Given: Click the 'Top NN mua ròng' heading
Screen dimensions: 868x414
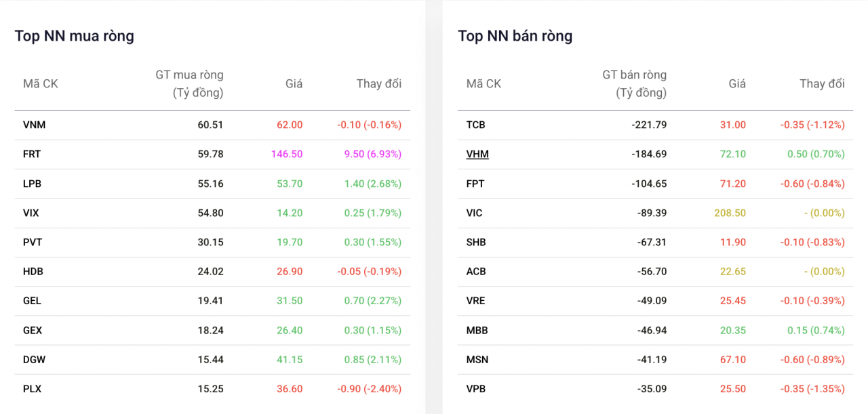Looking at the screenshot, I should pyautogui.click(x=75, y=36).
